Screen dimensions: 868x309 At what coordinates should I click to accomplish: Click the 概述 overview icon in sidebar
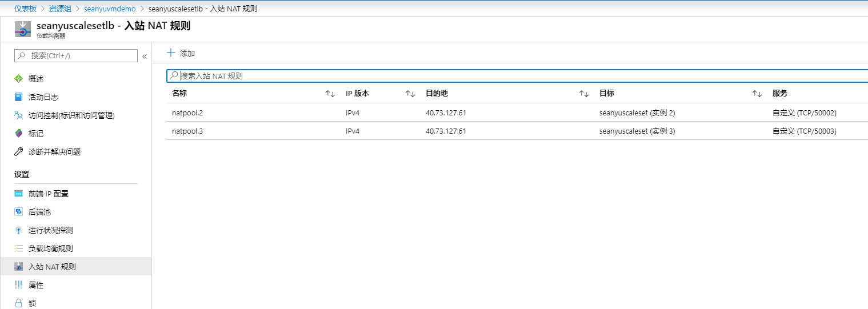click(x=18, y=79)
